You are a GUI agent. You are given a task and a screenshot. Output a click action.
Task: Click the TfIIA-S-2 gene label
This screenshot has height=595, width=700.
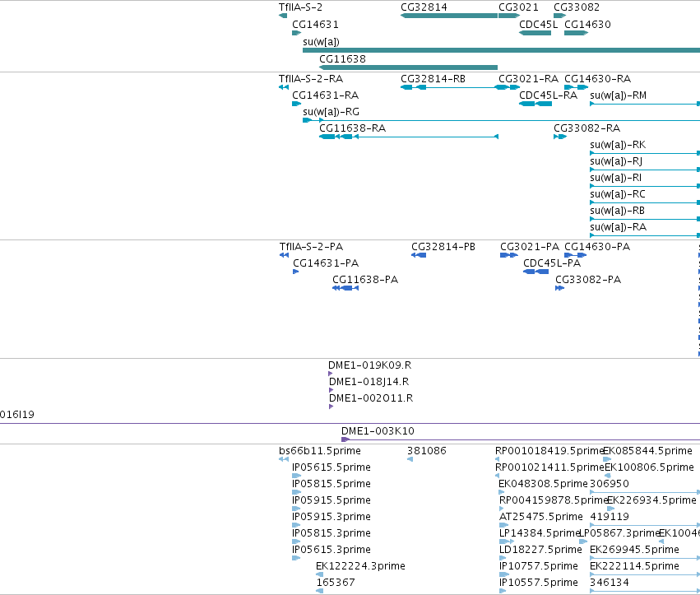point(300,7)
